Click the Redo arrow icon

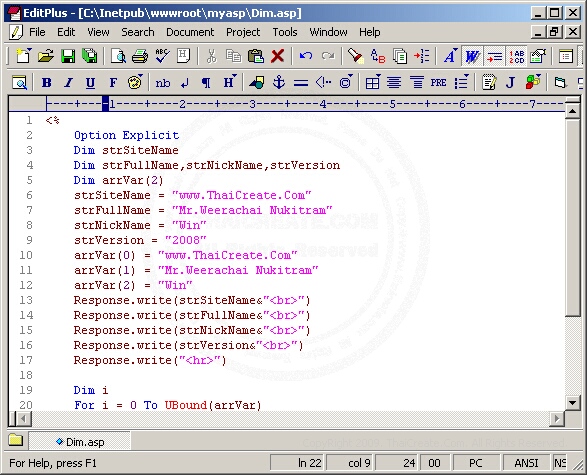point(328,57)
